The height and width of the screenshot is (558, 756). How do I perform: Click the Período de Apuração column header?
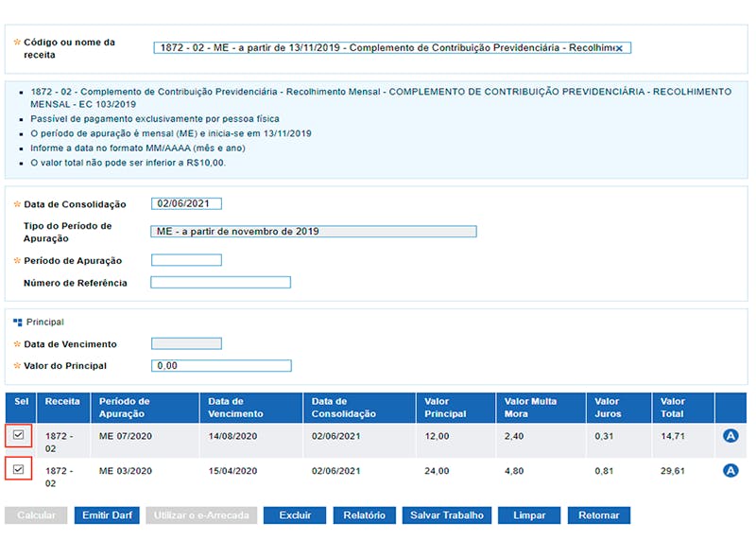pos(145,408)
